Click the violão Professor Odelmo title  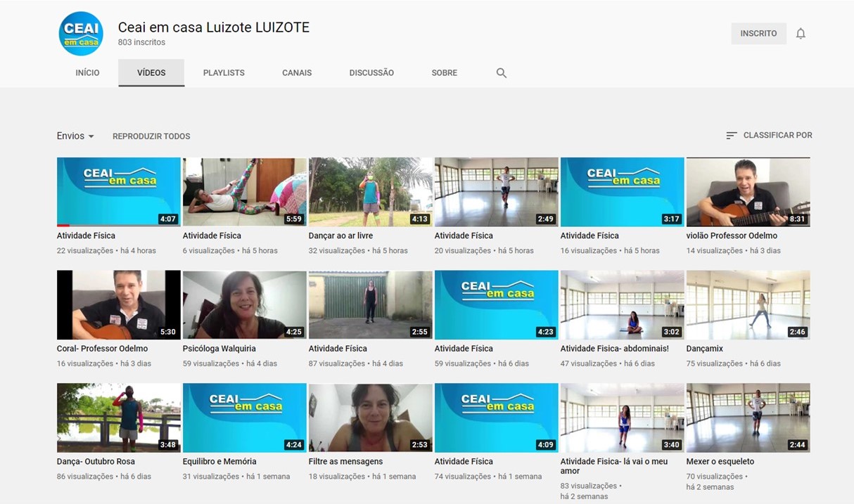pyautogui.click(x=732, y=236)
